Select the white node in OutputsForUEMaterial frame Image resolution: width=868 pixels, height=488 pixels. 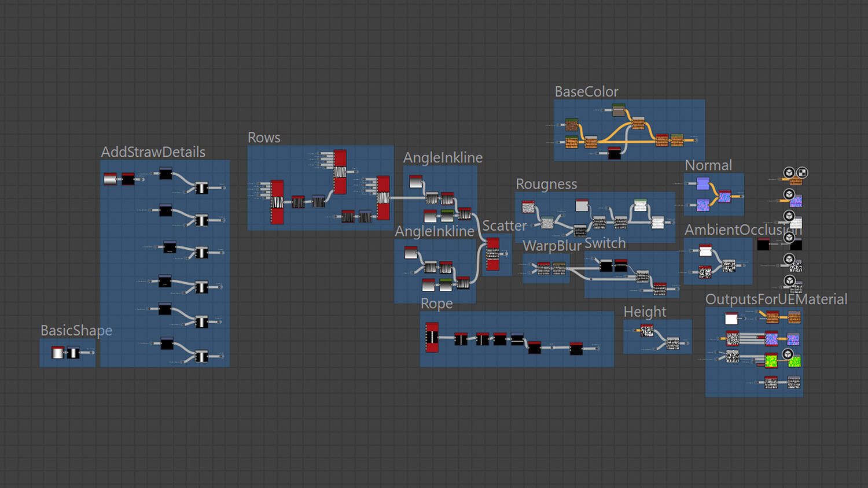(731, 318)
